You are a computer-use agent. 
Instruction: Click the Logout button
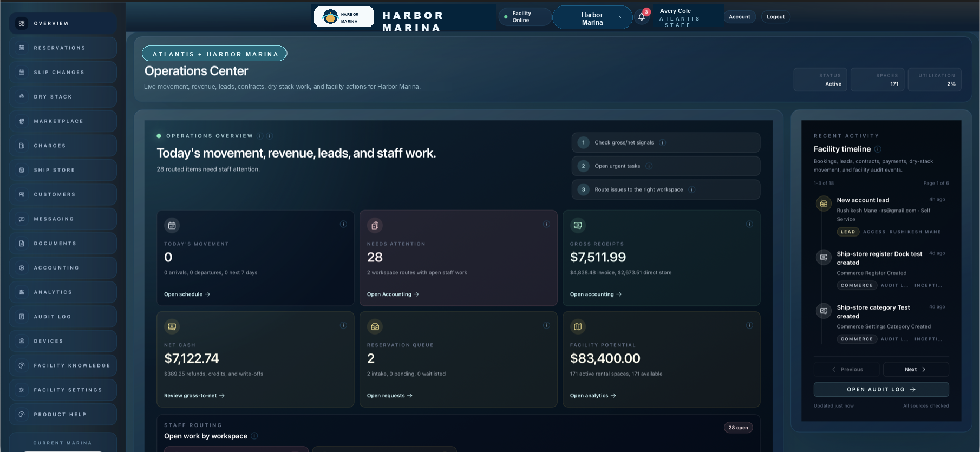[x=775, y=17]
